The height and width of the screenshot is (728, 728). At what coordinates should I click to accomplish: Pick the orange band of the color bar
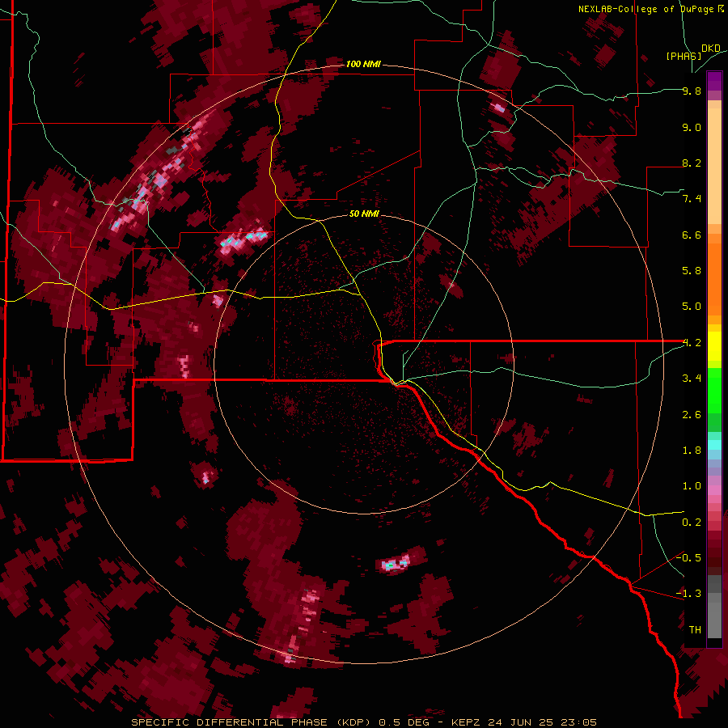click(x=714, y=280)
